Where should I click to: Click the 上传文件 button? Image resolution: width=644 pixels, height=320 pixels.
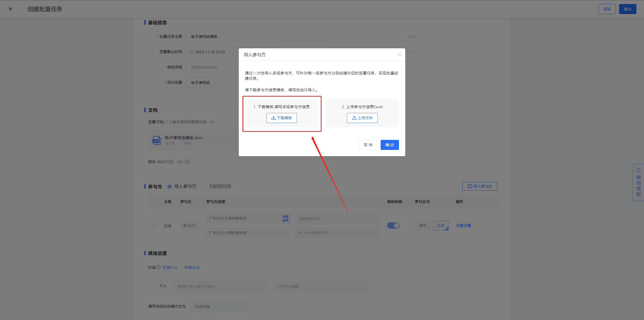[x=362, y=118]
